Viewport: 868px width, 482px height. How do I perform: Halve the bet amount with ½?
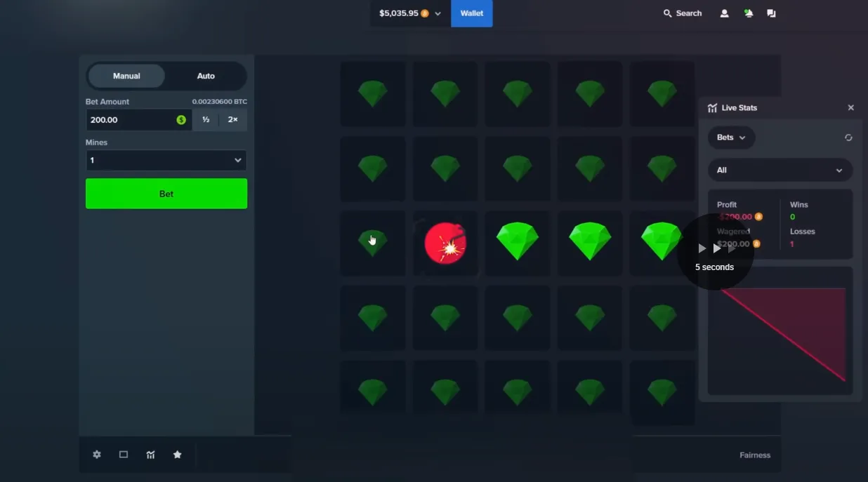206,120
